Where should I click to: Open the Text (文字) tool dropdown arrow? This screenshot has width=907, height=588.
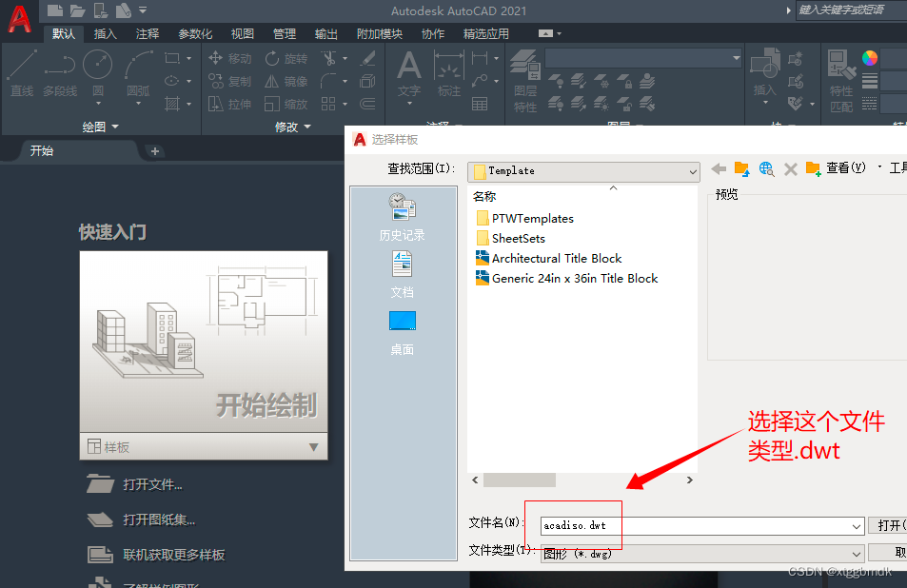(x=409, y=104)
